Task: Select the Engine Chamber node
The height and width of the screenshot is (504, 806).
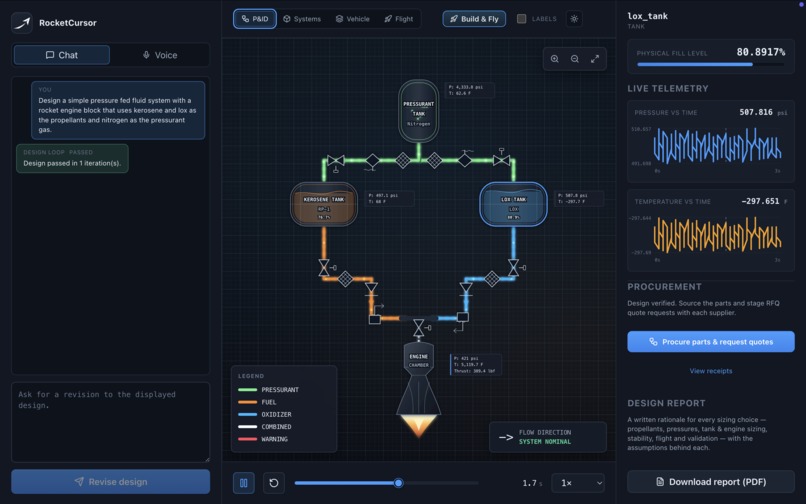Action: click(418, 360)
